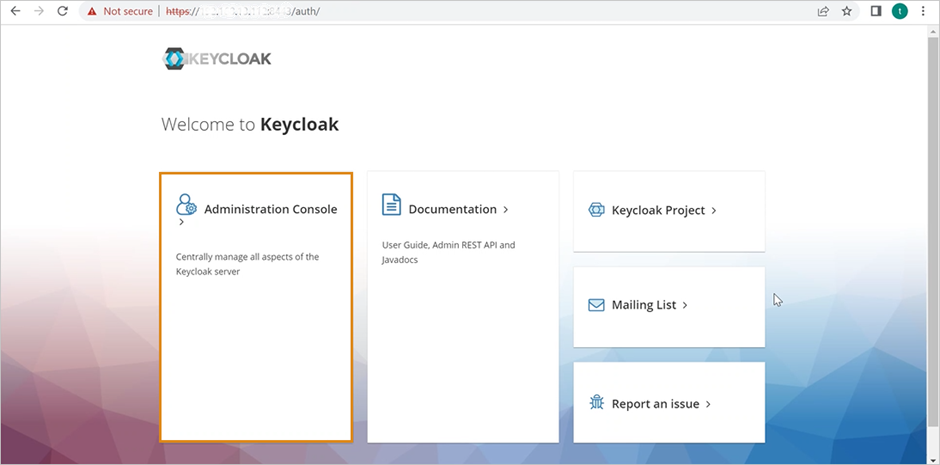Open the Chrome three-dot menu
The width and height of the screenshot is (940, 465).
coord(925,12)
